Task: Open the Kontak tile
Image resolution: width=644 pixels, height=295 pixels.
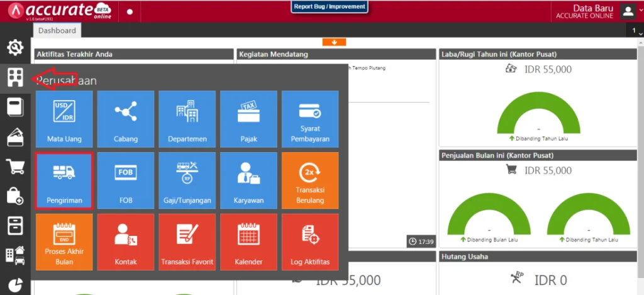Action: tap(126, 242)
